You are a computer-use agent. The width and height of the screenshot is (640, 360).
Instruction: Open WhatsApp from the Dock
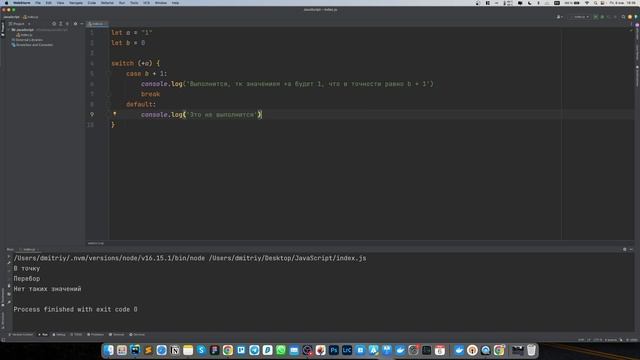[x=281, y=350]
